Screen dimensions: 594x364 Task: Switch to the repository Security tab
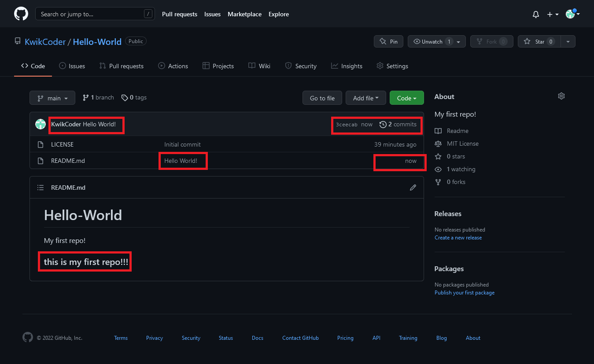pos(301,66)
